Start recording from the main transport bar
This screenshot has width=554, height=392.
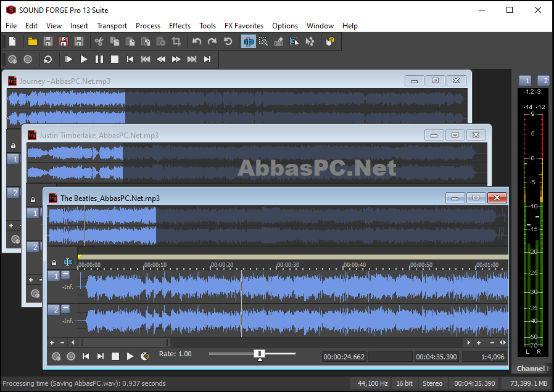tap(28, 59)
